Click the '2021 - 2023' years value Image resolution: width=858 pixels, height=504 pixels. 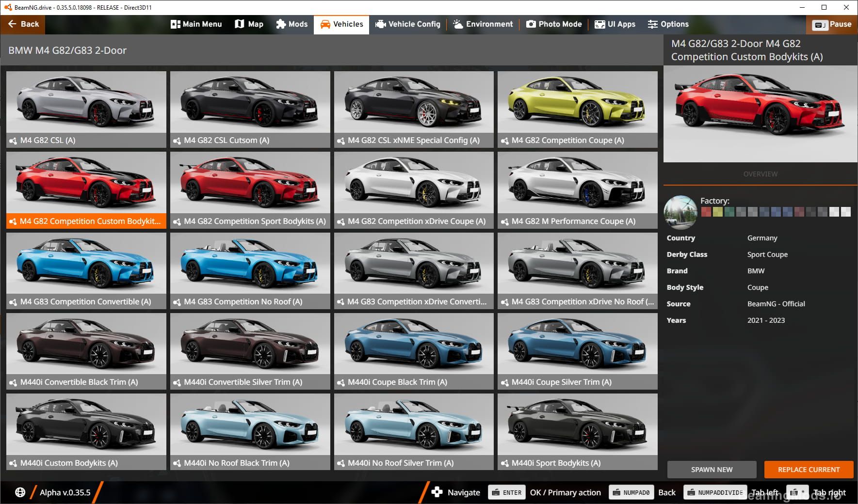(766, 320)
